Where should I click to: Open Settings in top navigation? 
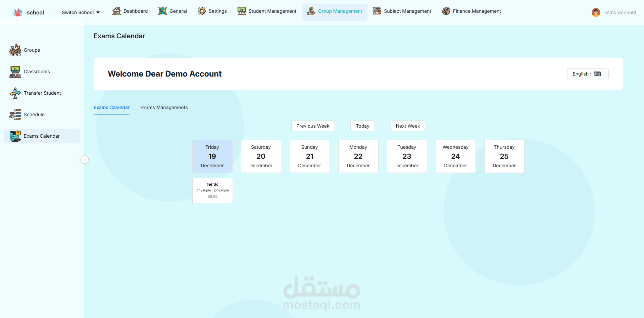(x=212, y=11)
